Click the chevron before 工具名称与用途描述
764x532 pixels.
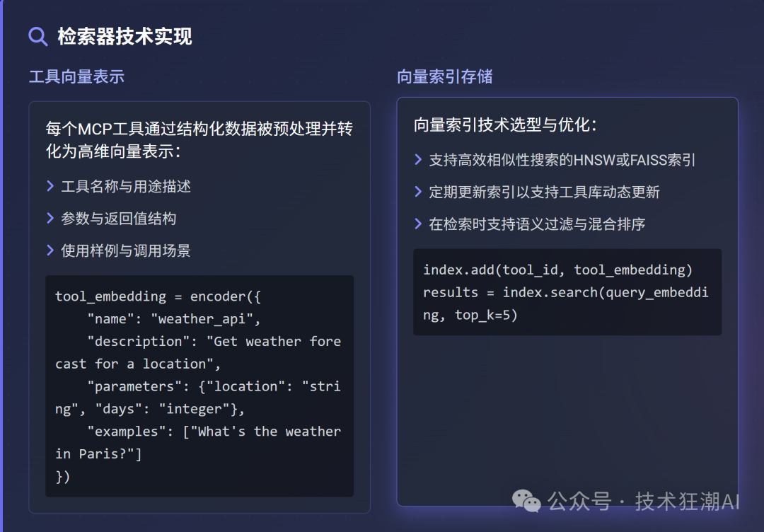point(50,186)
